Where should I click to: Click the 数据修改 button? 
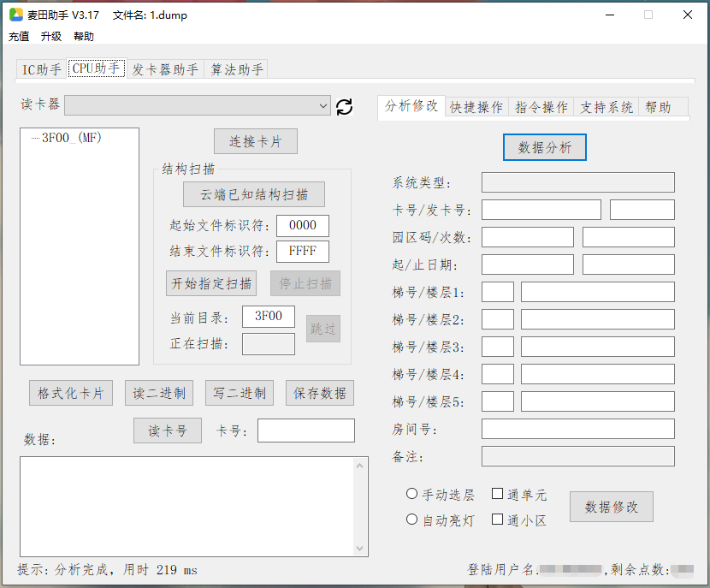point(611,506)
